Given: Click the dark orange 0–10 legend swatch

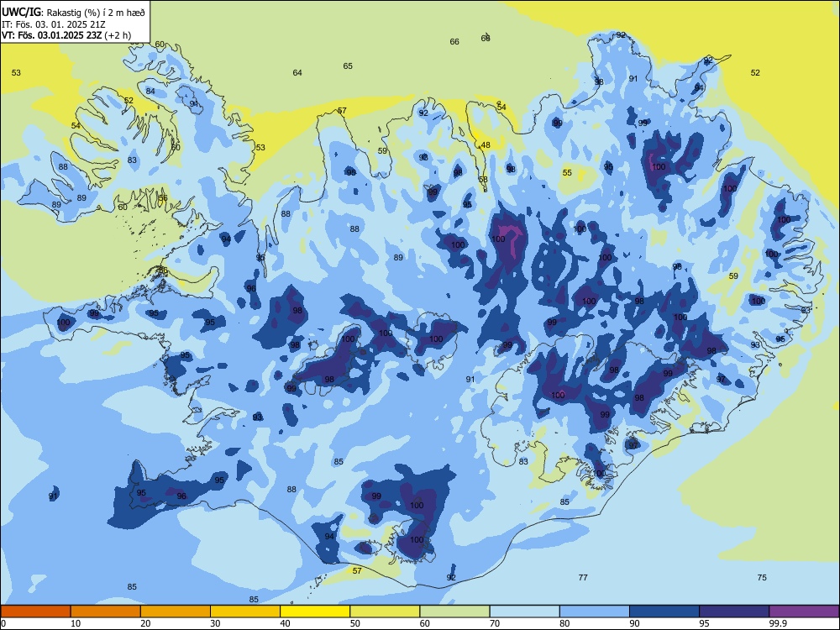Looking at the screenshot, I should click(35, 612).
